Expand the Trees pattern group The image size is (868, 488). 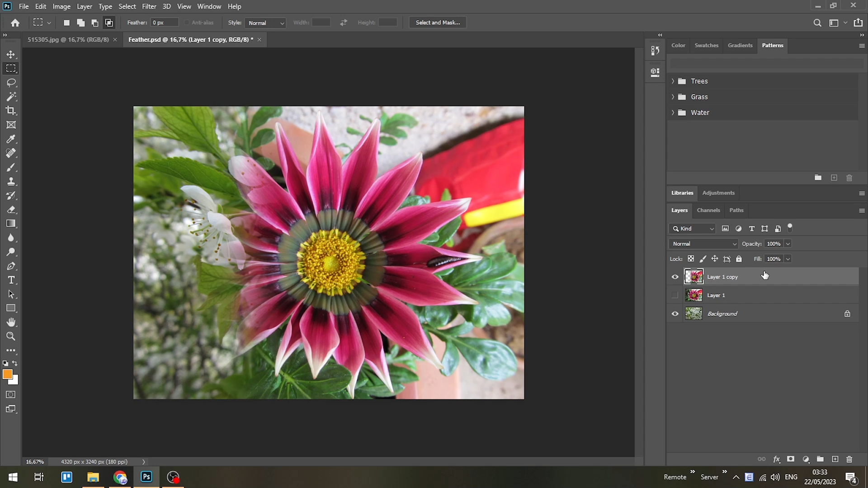673,81
